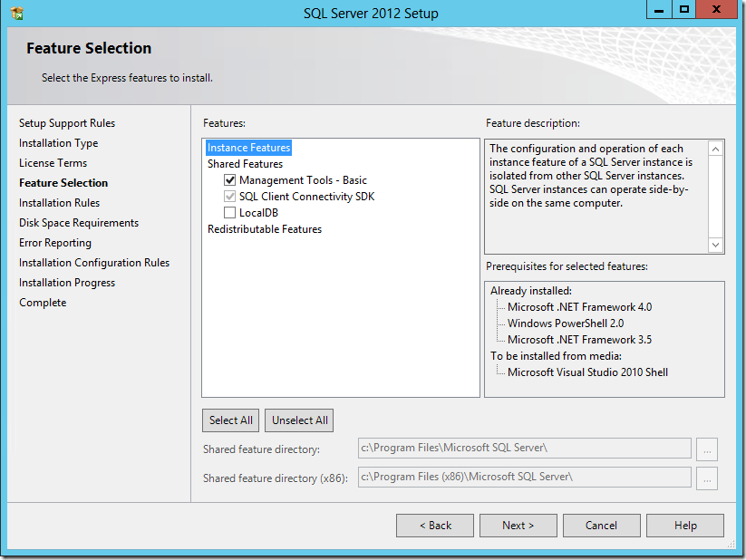Screen dimensions: 746x560
Task: Open Help for Feature Selection
Action: (685, 526)
